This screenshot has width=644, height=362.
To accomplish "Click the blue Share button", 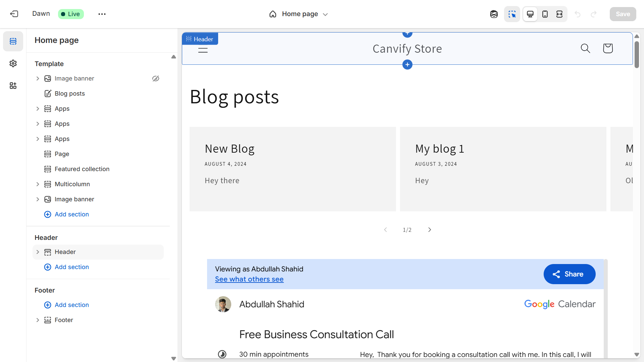I will coord(569,274).
